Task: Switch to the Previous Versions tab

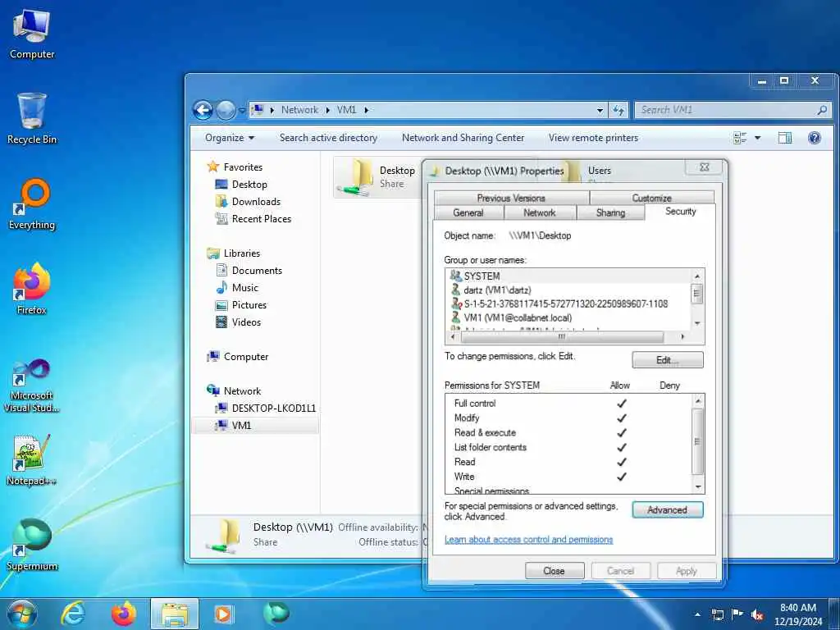Action: point(511,198)
